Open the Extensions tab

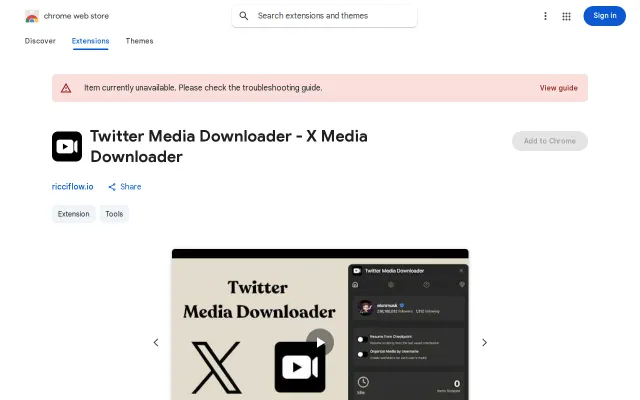point(90,41)
